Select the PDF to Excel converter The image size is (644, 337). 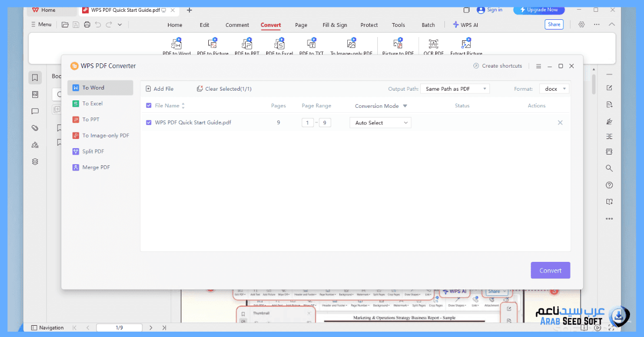(279, 45)
